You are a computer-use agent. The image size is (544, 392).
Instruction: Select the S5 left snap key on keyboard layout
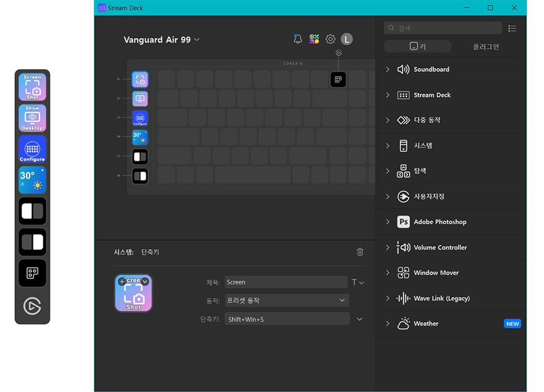(x=140, y=157)
